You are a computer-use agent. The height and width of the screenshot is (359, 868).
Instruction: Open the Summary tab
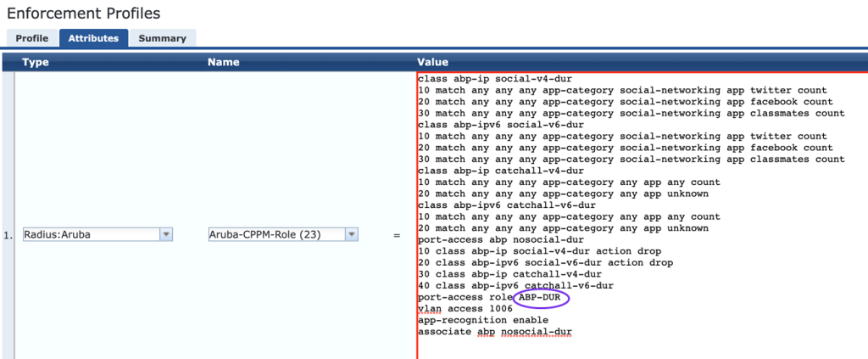coord(162,38)
